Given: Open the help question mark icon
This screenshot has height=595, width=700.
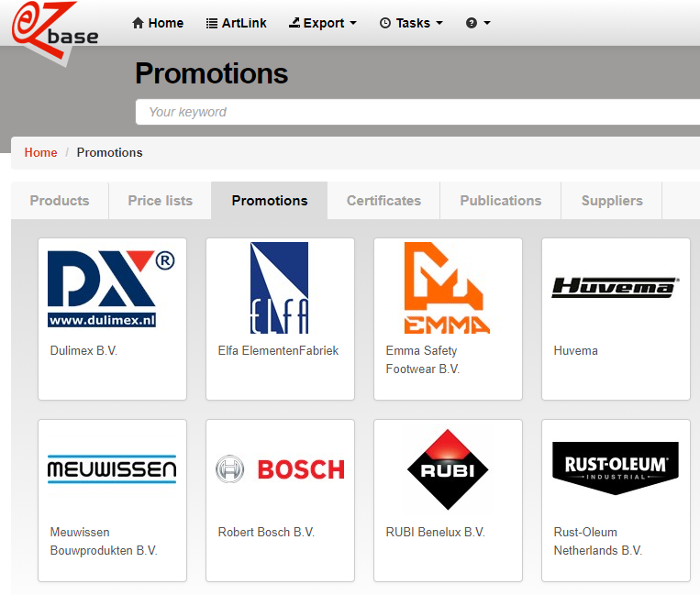Looking at the screenshot, I should tap(472, 23).
